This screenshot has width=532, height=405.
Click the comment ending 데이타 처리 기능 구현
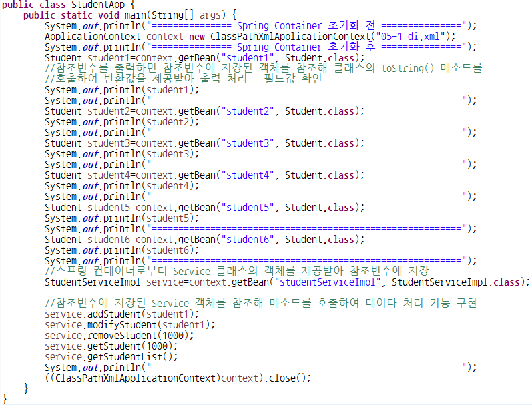pyautogui.click(x=260, y=303)
